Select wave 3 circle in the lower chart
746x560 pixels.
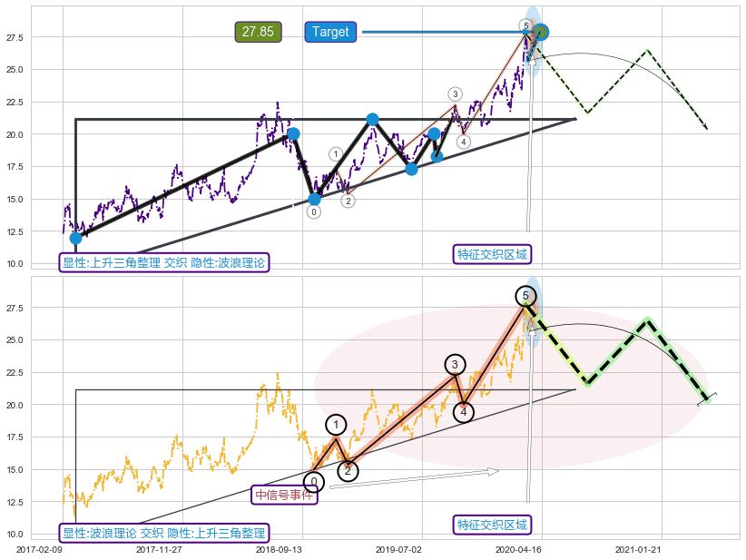click(456, 365)
